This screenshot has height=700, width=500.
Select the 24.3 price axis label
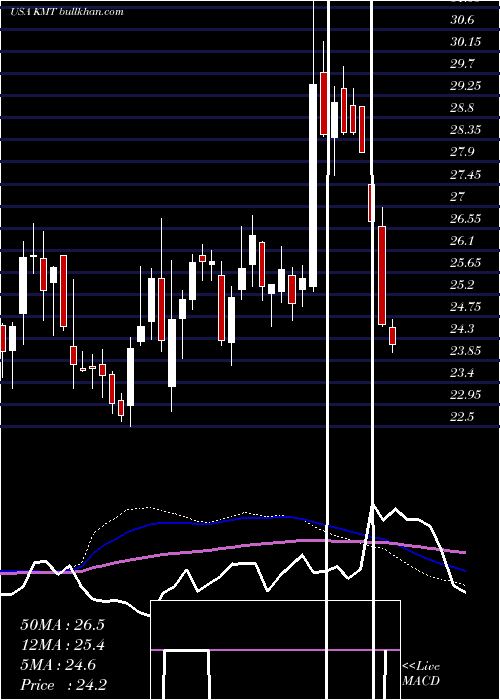tap(462, 329)
